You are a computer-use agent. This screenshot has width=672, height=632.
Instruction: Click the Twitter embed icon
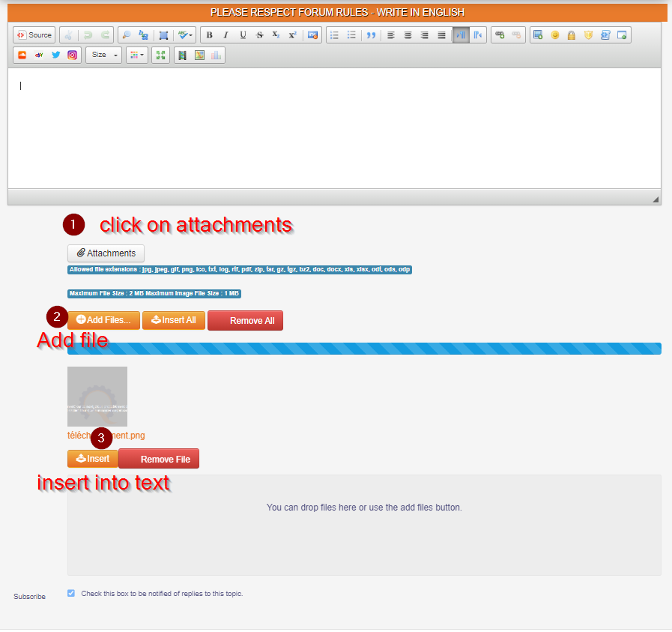point(55,55)
